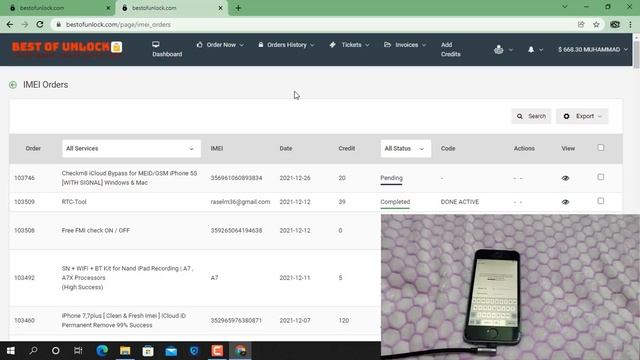Image resolution: width=640 pixels, height=360 pixels.
Task: Click the Order column header
Action: click(33, 149)
